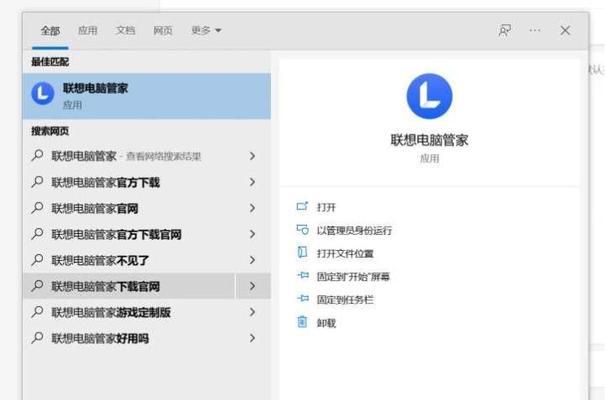This screenshot has width=605, height=400.
Task: Open the 联想电脑管家 best match result
Action: point(147,96)
